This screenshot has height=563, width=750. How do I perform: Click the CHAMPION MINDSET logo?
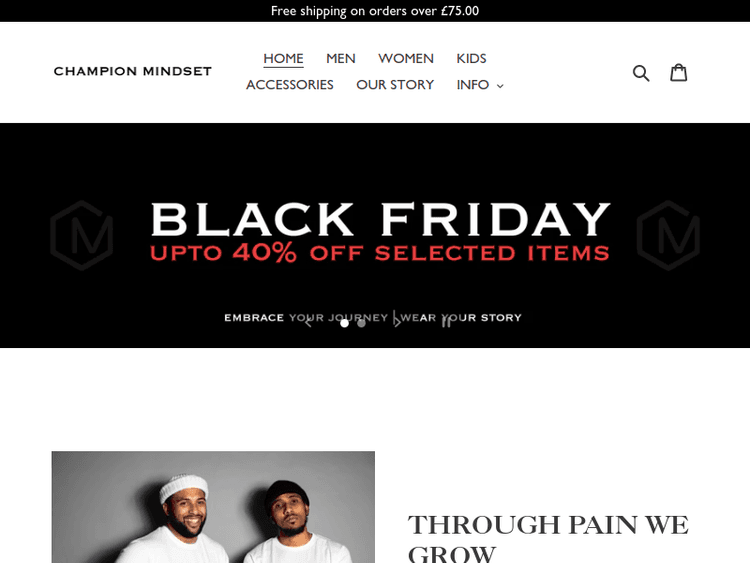pos(132,71)
